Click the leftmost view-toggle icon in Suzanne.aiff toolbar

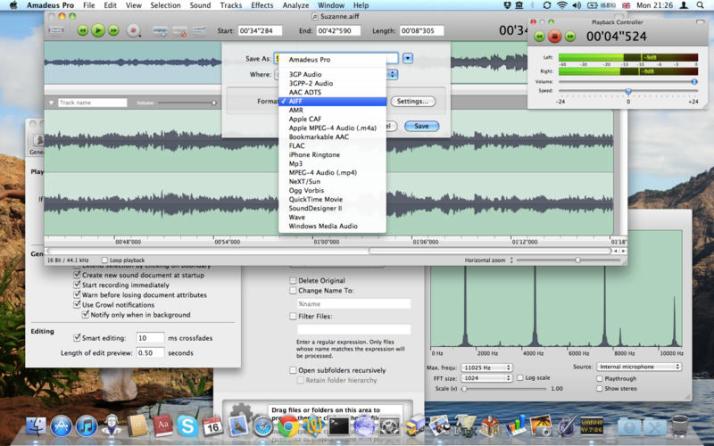(x=56, y=30)
